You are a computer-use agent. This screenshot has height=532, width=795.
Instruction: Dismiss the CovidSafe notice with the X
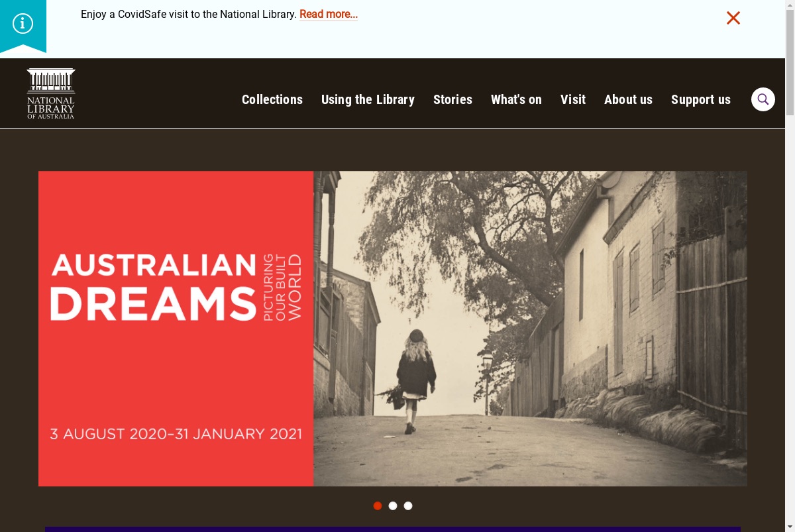(x=733, y=18)
